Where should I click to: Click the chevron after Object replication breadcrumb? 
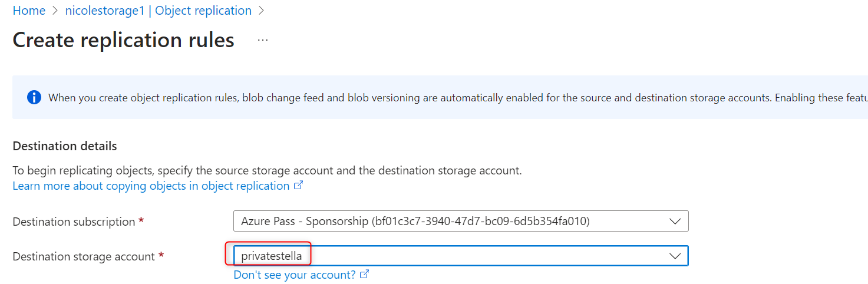[x=262, y=11]
